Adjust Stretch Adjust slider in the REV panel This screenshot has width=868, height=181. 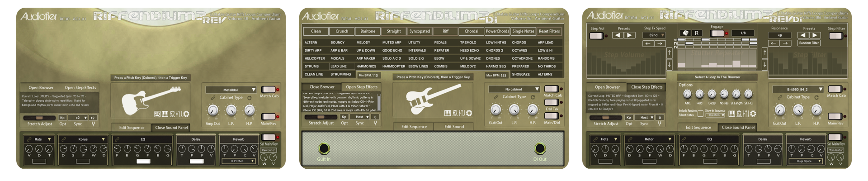(40, 118)
